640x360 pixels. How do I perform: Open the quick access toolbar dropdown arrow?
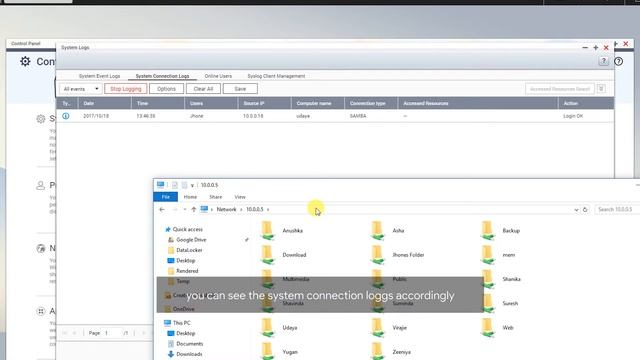pos(192,185)
